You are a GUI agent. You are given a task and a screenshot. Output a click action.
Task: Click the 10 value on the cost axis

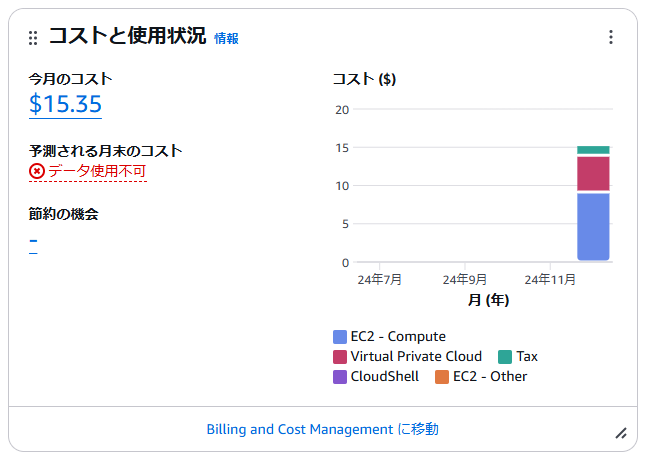[x=342, y=186]
